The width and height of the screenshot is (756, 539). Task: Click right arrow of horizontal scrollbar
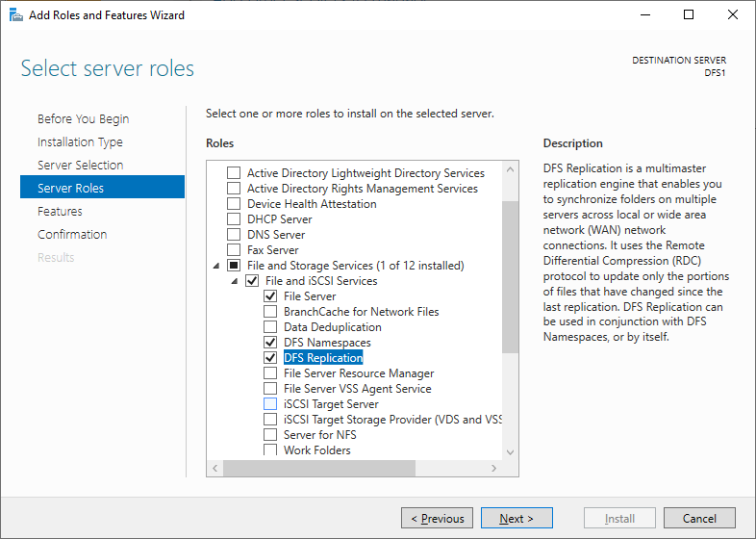point(493,468)
